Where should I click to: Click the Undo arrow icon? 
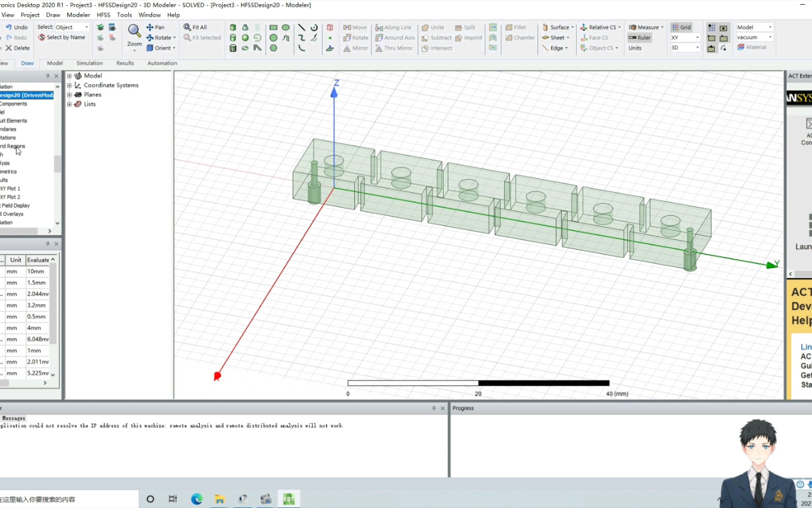coord(8,27)
